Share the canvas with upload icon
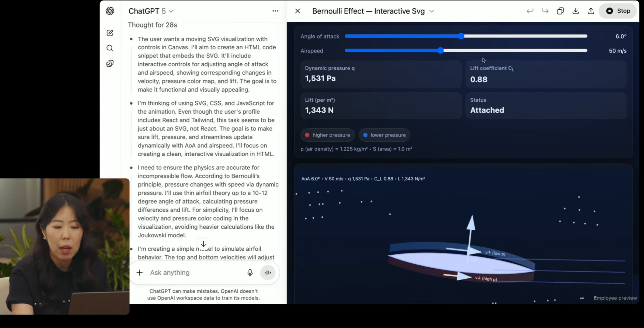The height and width of the screenshot is (328, 644). (591, 11)
